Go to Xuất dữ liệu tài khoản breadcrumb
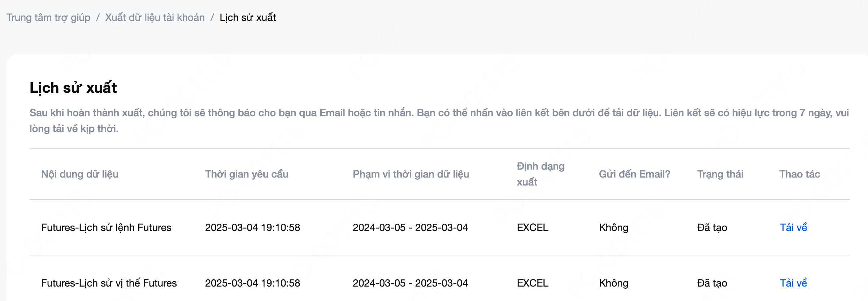Screen dimensions: 868x301 (155, 17)
